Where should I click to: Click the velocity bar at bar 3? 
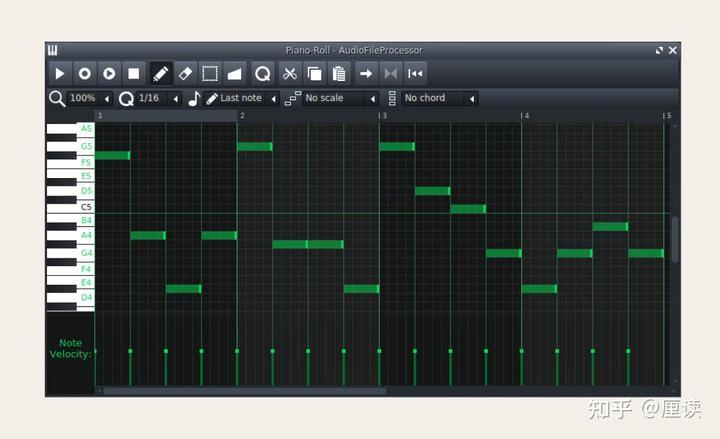pos(379,367)
